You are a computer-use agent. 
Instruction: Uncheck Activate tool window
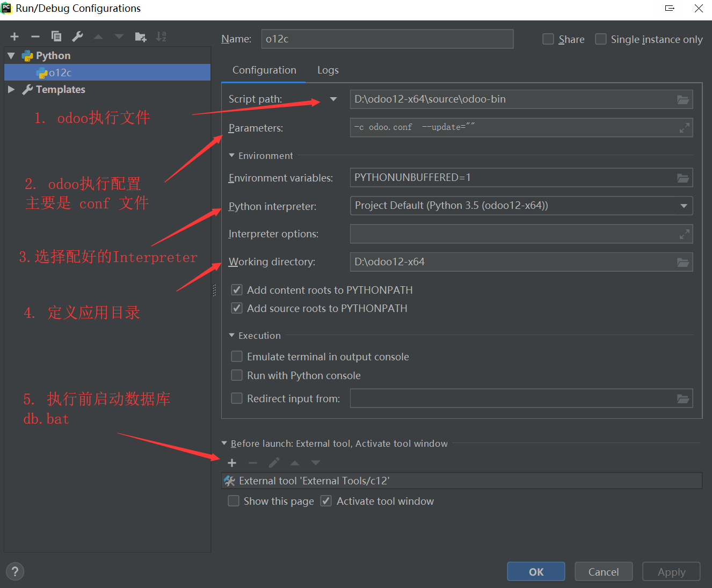click(326, 501)
